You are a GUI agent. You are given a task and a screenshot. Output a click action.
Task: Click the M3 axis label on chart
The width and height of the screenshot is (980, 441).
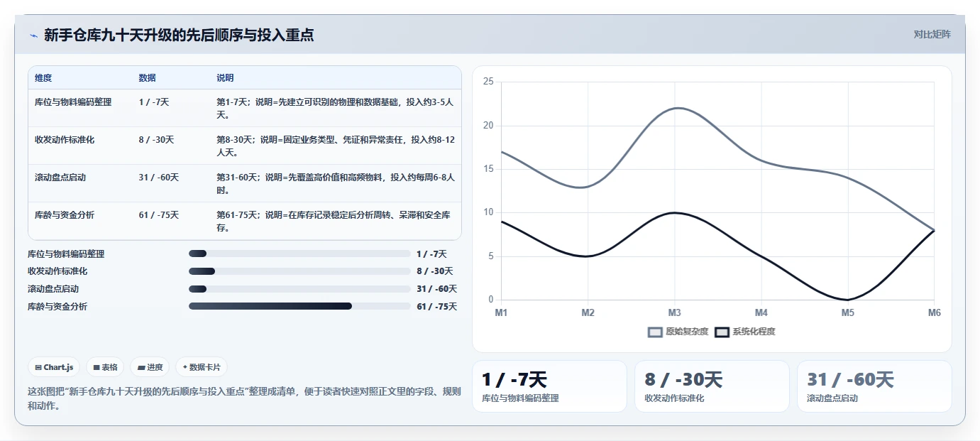click(674, 312)
